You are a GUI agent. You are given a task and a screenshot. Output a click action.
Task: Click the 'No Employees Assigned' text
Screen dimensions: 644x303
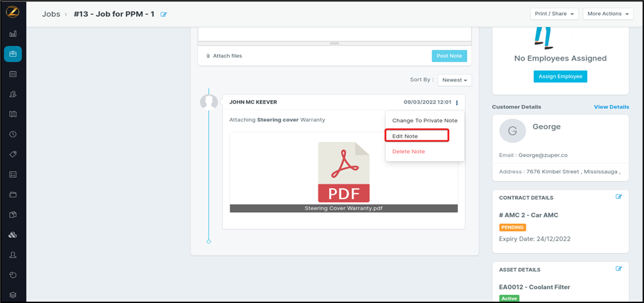(560, 59)
